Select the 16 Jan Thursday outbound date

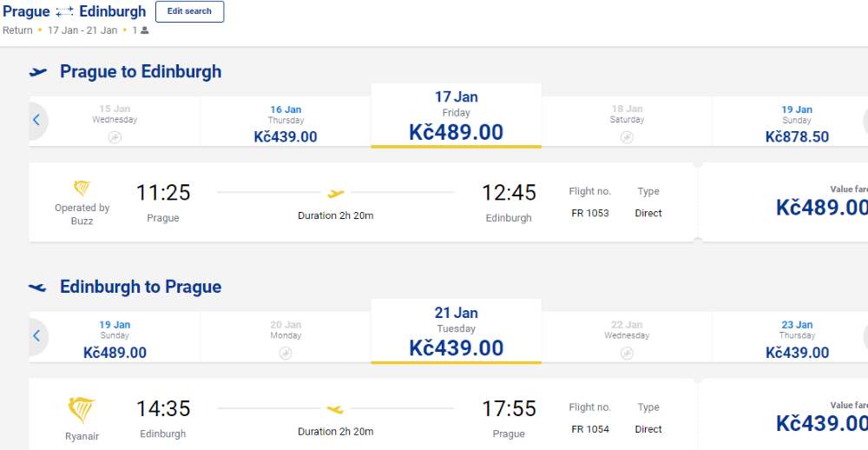tap(286, 123)
